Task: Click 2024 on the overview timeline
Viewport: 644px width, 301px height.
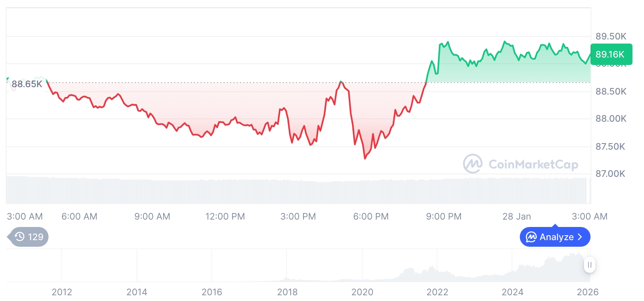Action: [x=512, y=292]
